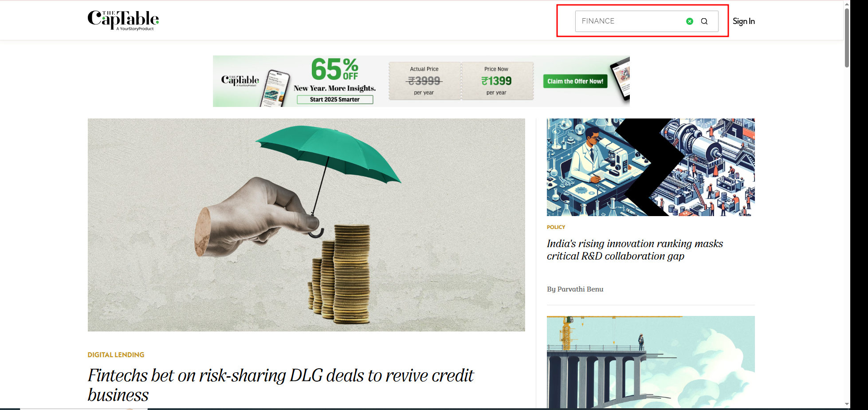Clear the search text with green X icon
The width and height of the screenshot is (868, 410).
690,21
